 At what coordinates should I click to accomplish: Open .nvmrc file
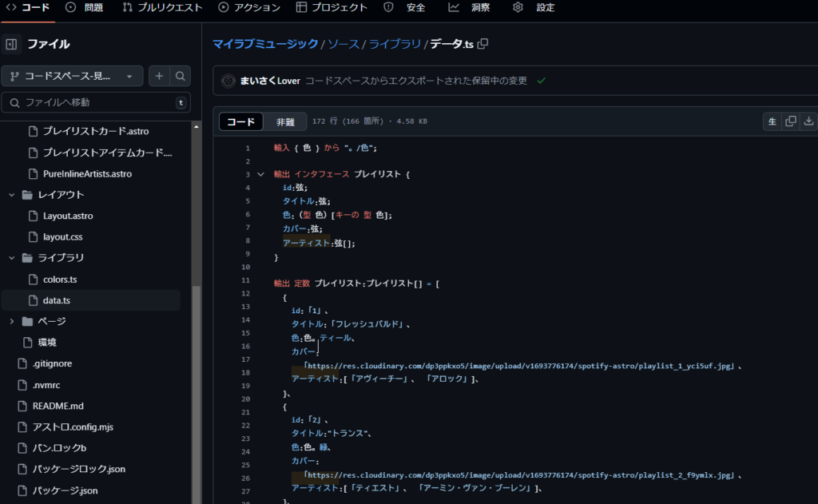tap(46, 385)
